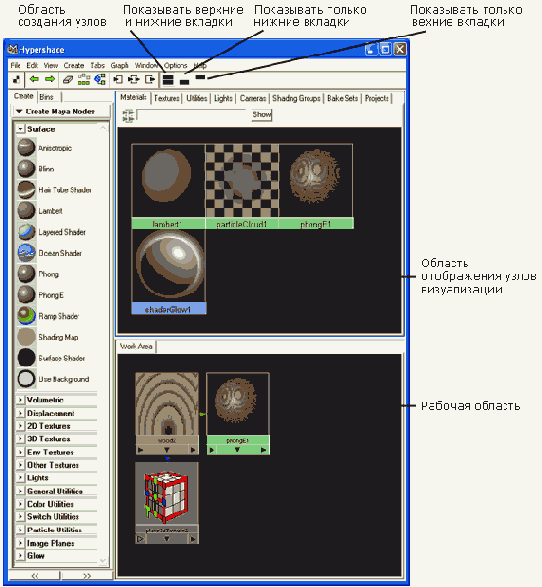Click the phongE1 node output arrow in Work Area
Screen dimensions: 542x587
(264, 450)
